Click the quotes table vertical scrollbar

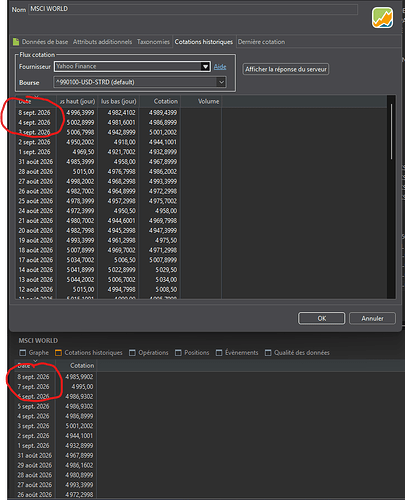391,132
